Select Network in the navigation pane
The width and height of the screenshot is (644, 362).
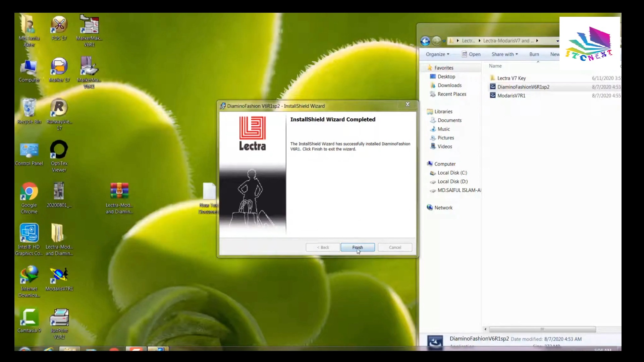click(x=443, y=207)
